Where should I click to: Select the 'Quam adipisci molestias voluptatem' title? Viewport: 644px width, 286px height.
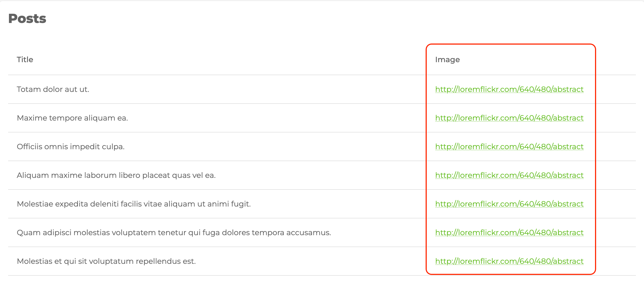[174, 232]
